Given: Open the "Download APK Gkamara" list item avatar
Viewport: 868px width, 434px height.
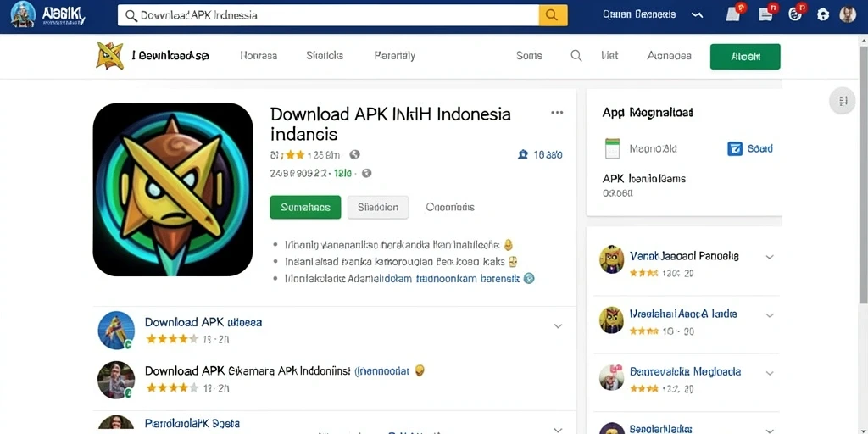Looking at the screenshot, I should (116, 380).
